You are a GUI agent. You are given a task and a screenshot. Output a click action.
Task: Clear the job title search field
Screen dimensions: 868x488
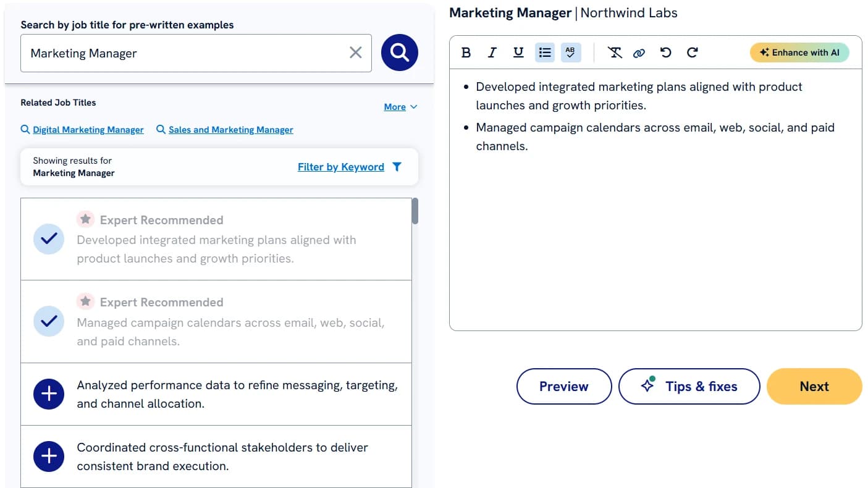pos(356,53)
